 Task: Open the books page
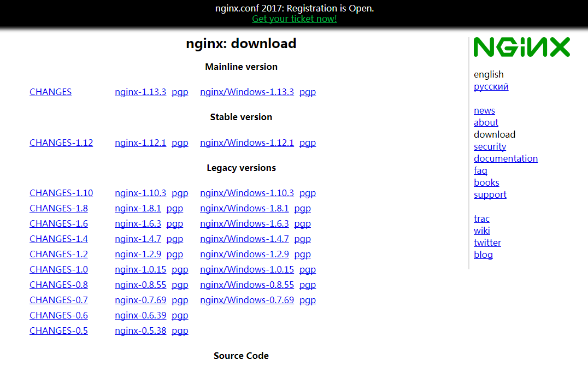pyautogui.click(x=486, y=183)
